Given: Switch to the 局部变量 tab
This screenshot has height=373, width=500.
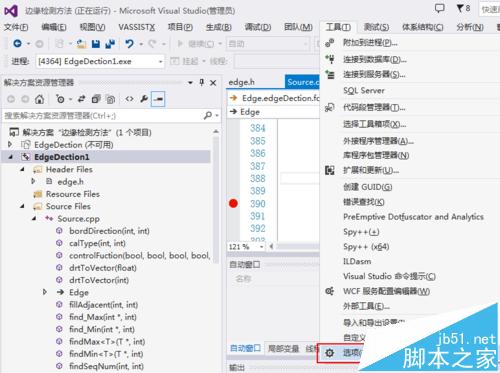Looking at the screenshot, I should click(283, 349).
